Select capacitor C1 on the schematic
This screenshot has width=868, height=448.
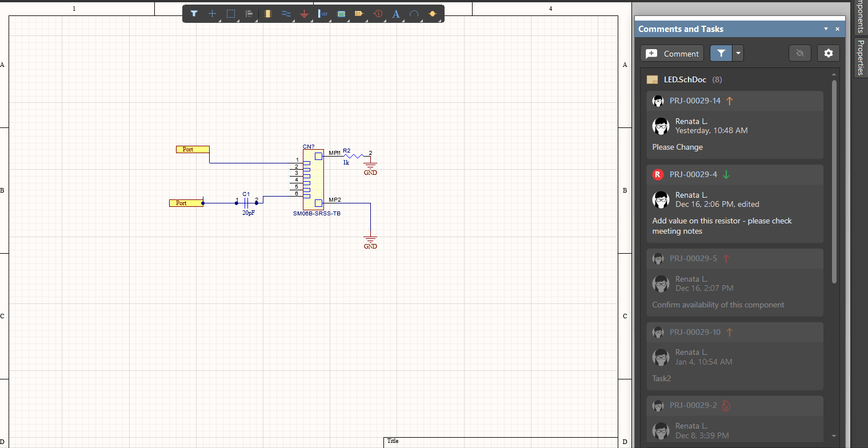pyautogui.click(x=247, y=202)
